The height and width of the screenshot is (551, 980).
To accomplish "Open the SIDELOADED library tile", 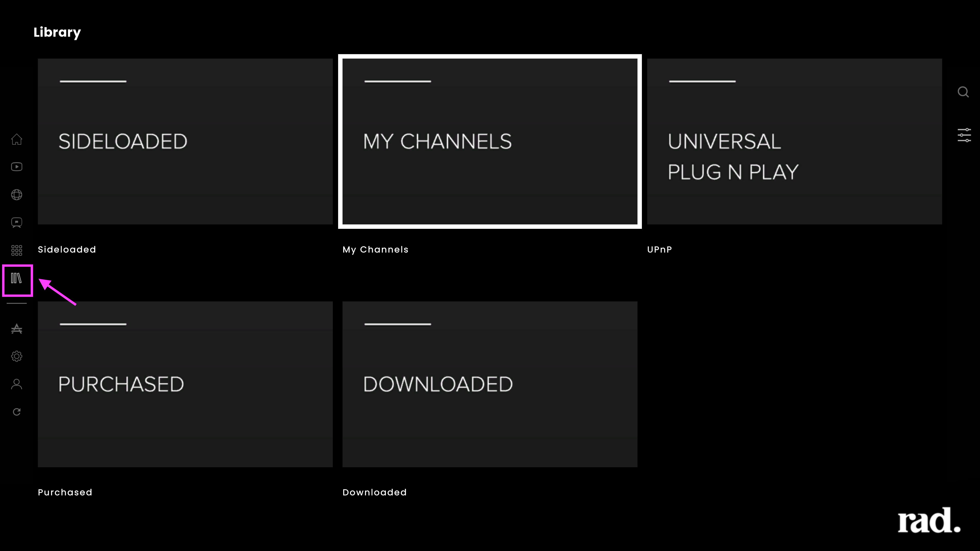I will tap(185, 142).
